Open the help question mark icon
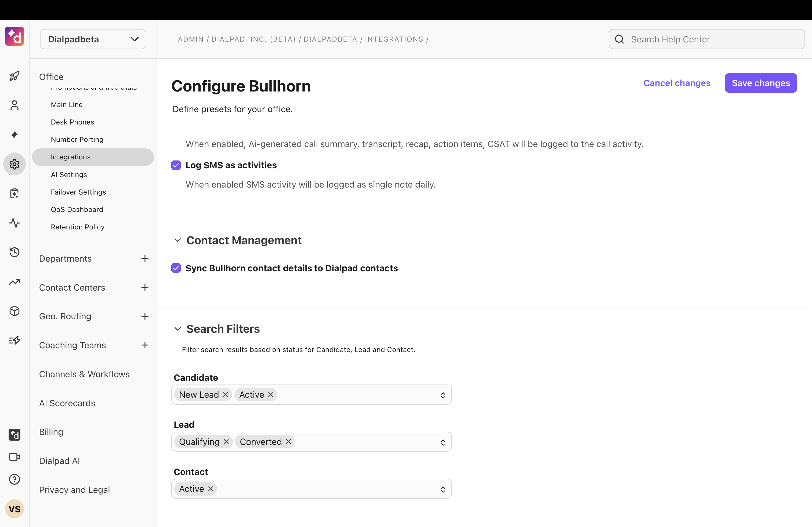 (14, 479)
